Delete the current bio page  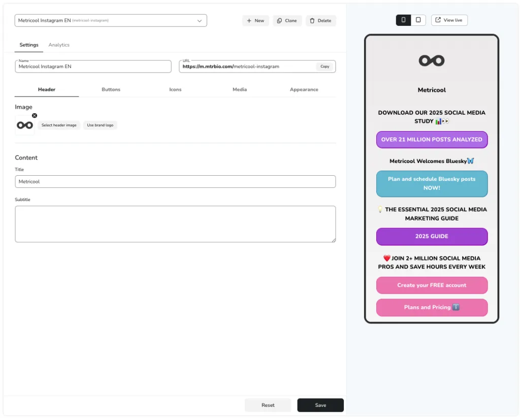[320, 21]
